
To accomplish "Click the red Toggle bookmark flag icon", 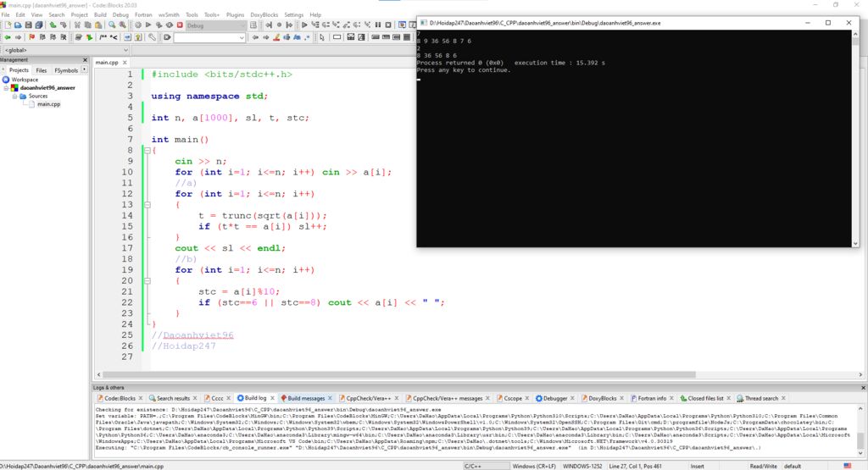I will tap(31, 37).
